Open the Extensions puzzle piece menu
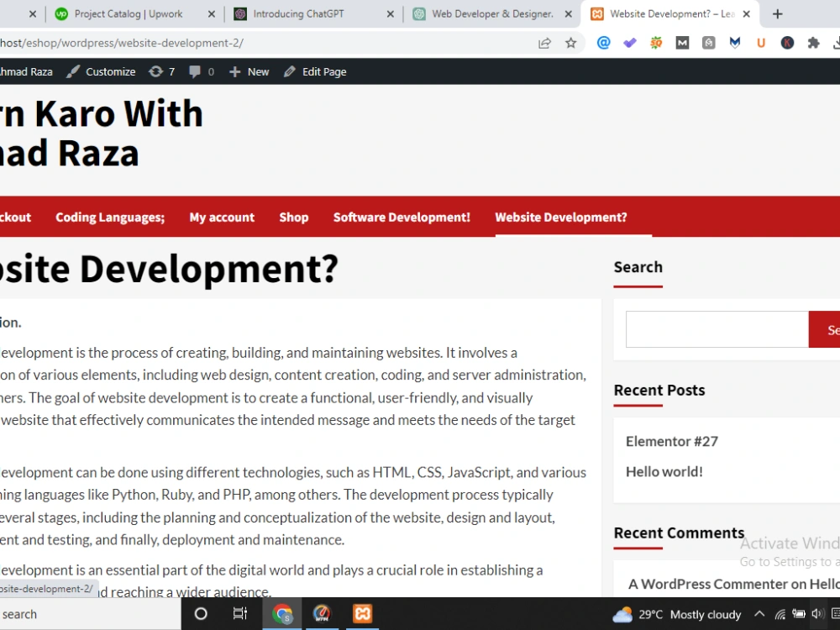This screenshot has width=840, height=630. [x=813, y=43]
